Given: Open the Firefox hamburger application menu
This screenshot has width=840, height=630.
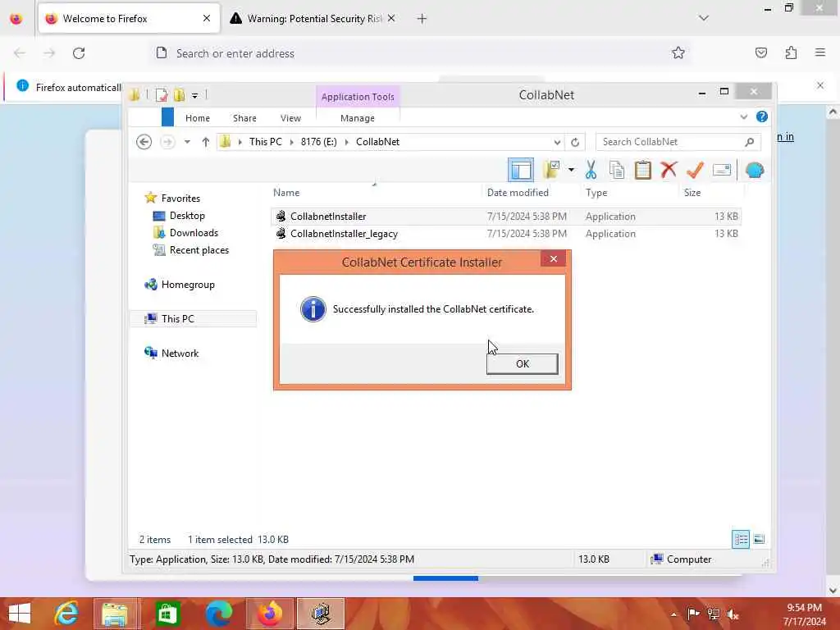Looking at the screenshot, I should [819, 52].
